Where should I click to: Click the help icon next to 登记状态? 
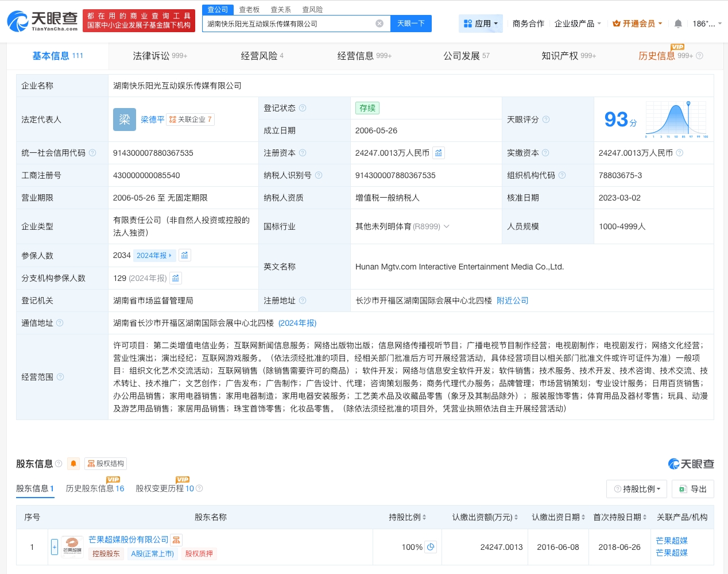(x=303, y=108)
